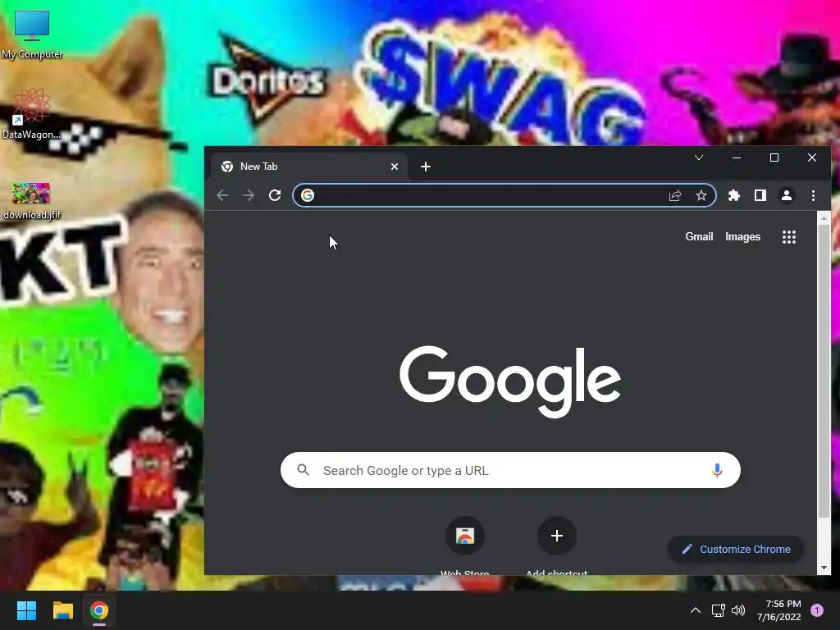The image size is (840, 630).
Task: Select the New Tab tab
Action: (x=309, y=167)
